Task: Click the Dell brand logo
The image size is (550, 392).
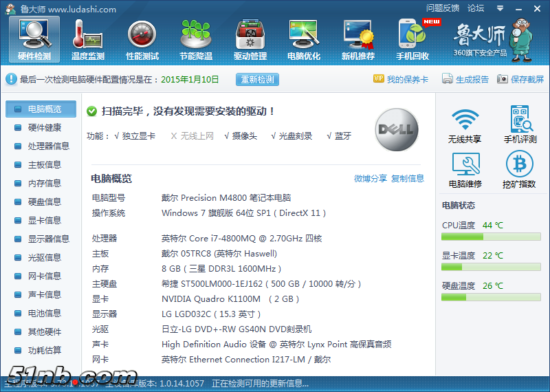Action: point(397,129)
